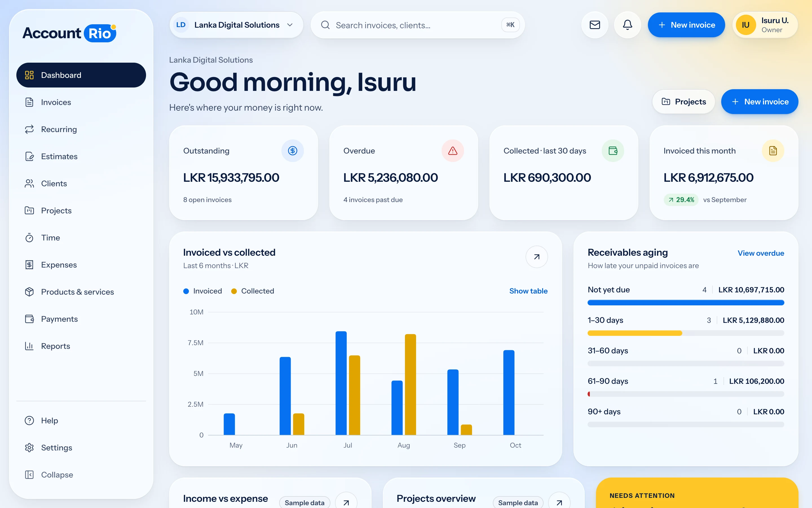812x508 pixels.
Task: Collapse the sidebar
Action: 81,475
